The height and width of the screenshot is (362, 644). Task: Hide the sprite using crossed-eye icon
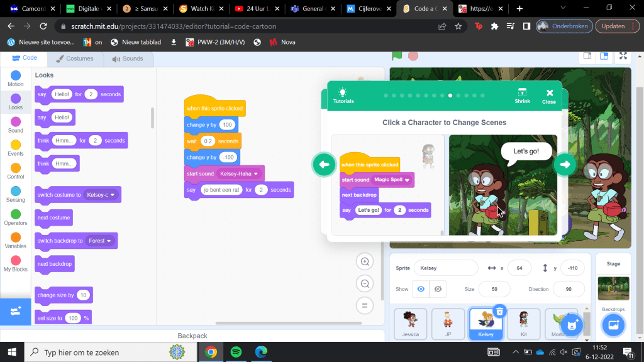coord(438,289)
